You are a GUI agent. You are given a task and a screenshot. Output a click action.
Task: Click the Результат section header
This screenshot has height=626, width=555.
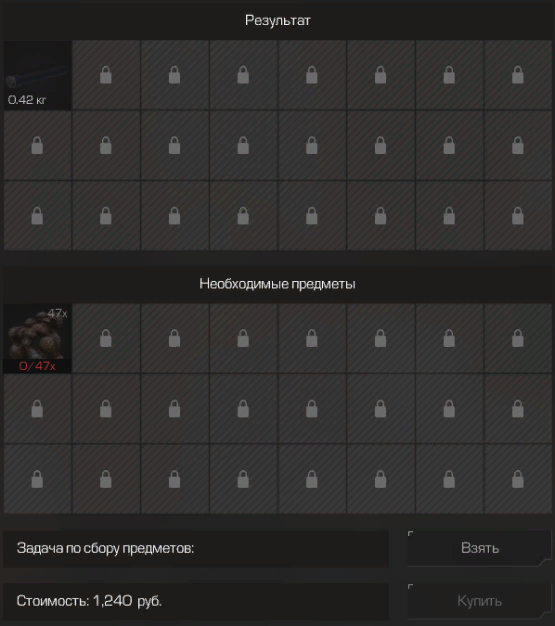[x=278, y=20]
